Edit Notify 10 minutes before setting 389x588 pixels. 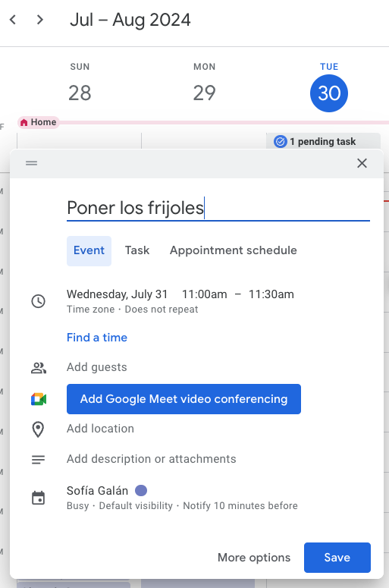[x=240, y=506]
